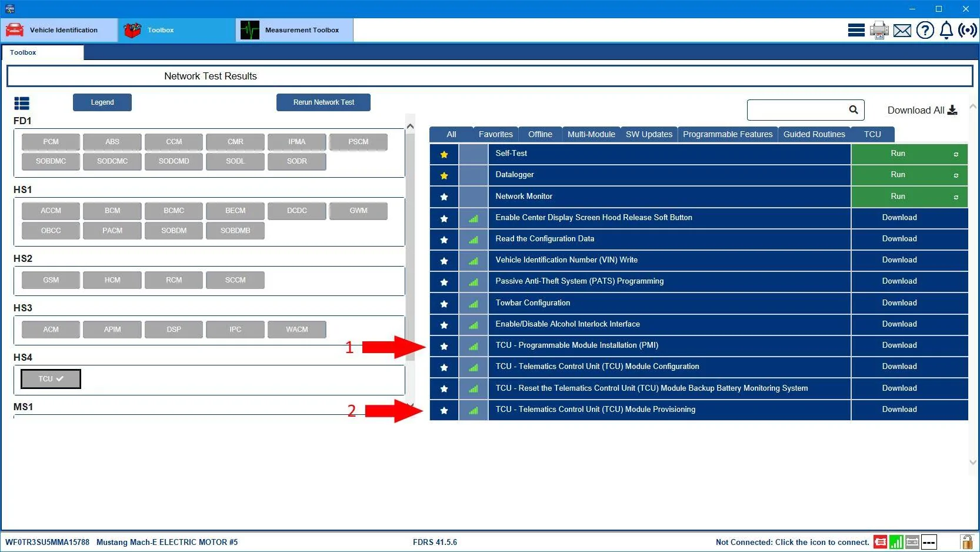Toggle favorite star for PATS Programming
This screenshot has height=552, width=980.
(444, 282)
